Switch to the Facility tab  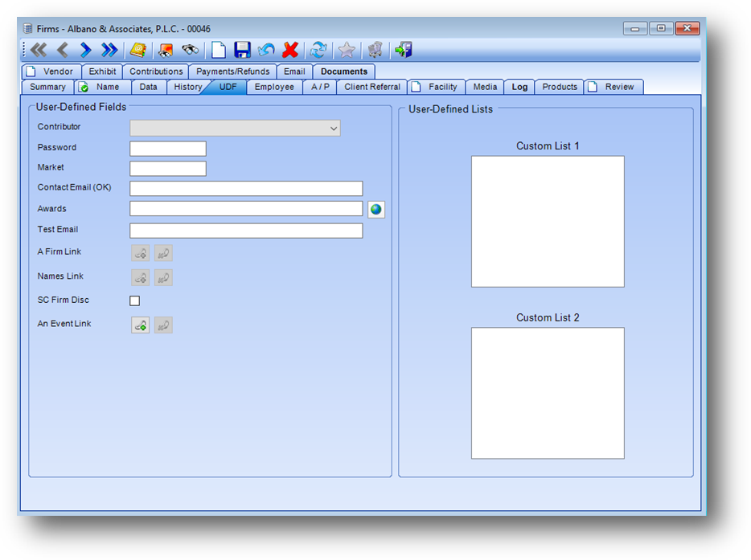436,87
